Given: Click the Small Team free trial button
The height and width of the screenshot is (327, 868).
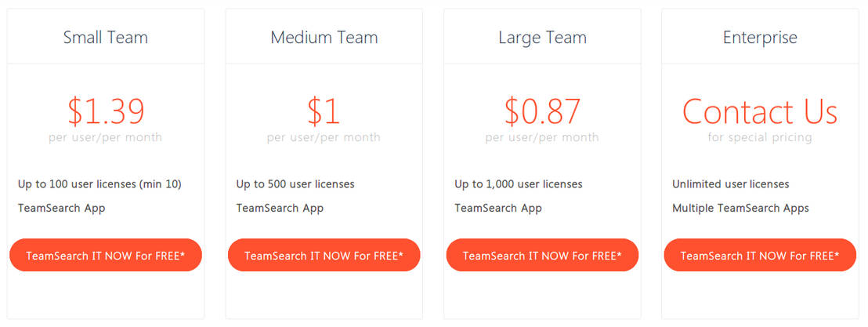Looking at the screenshot, I should [x=106, y=256].
